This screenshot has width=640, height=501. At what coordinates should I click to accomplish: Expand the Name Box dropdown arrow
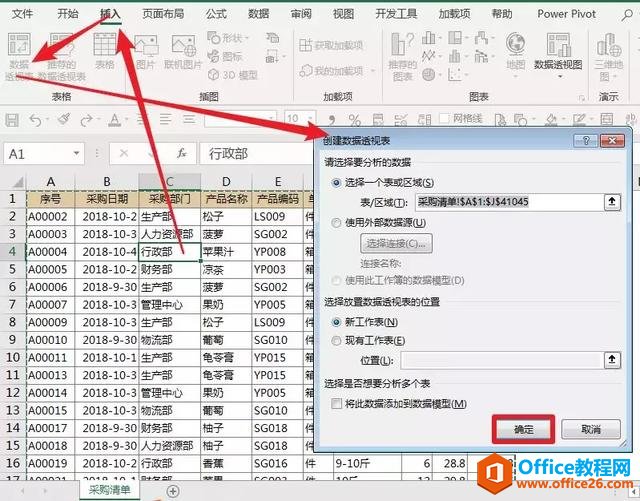point(76,154)
